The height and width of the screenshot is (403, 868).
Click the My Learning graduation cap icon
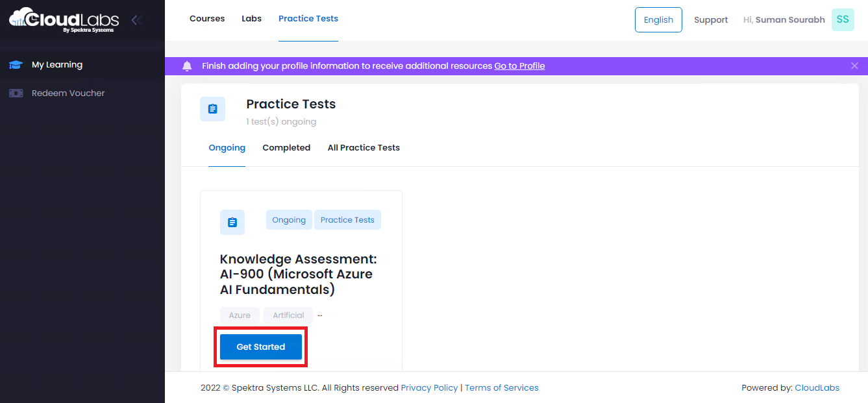point(16,65)
